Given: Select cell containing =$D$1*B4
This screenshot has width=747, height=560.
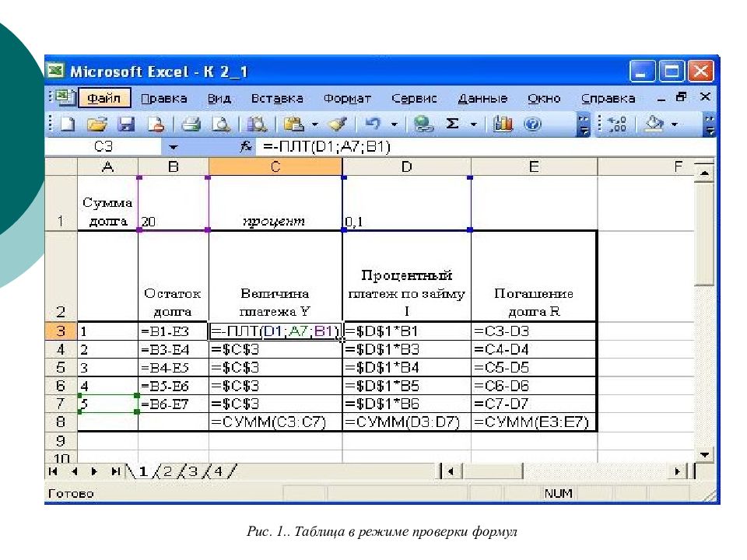Looking at the screenshot, I should point(406,368).
